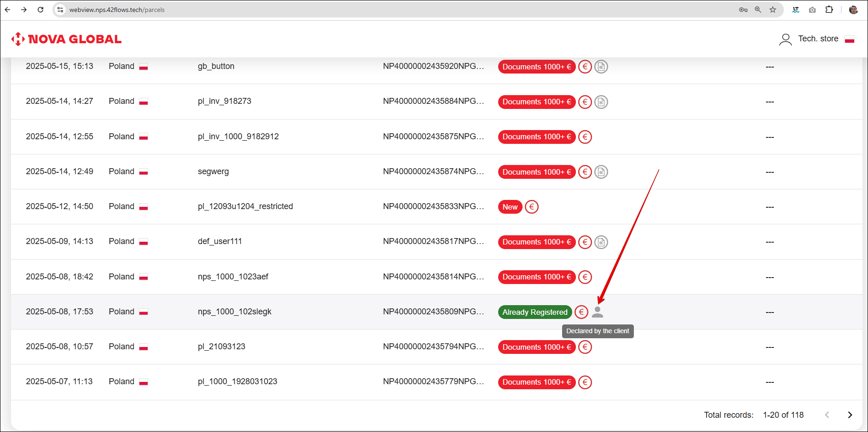Image resolution: width=868 pixels, height=432 pixels.
Task: Click the person icon in nps_1000_102slegk row
Action: click(597, 312)
